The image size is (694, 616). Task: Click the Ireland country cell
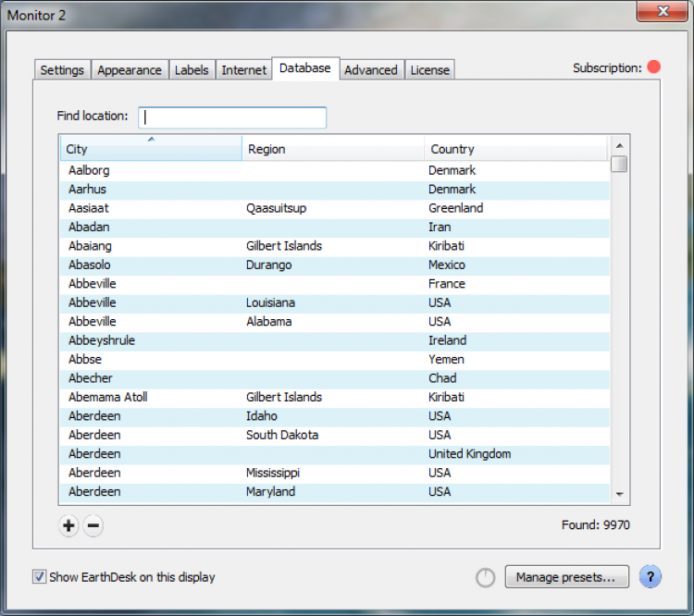[447, 340]
